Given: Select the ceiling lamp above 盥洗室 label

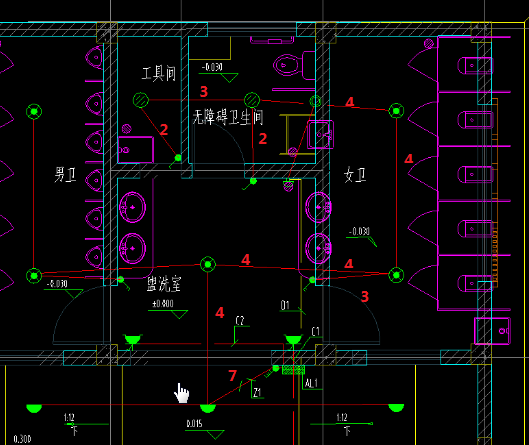Looking at the screenshot, I should pos(207,264).
